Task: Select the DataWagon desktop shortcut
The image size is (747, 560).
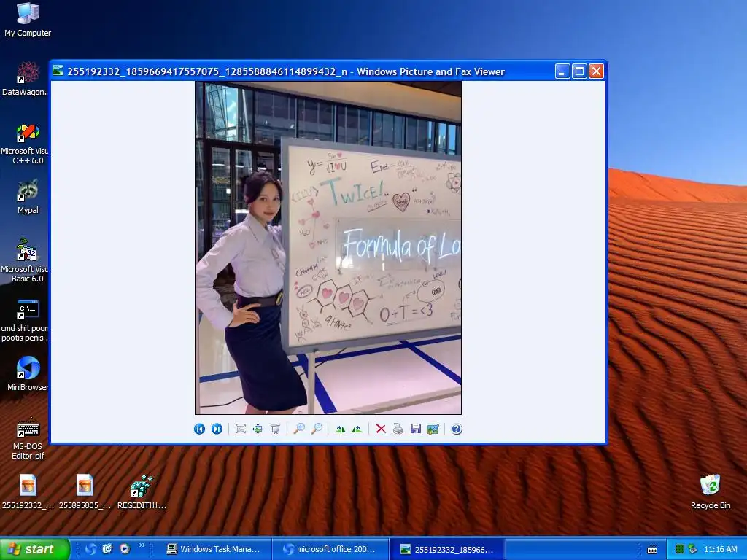Action: coord(25,79)
